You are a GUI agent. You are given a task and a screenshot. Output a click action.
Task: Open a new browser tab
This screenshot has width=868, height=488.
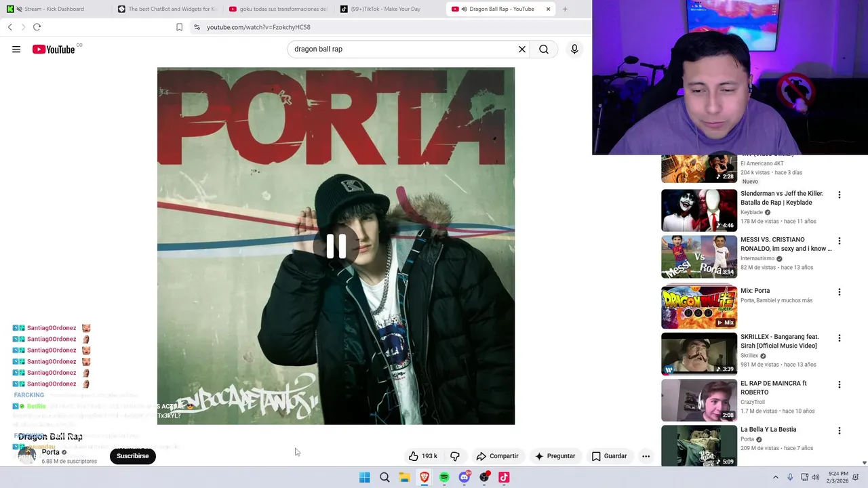(565, 9)
